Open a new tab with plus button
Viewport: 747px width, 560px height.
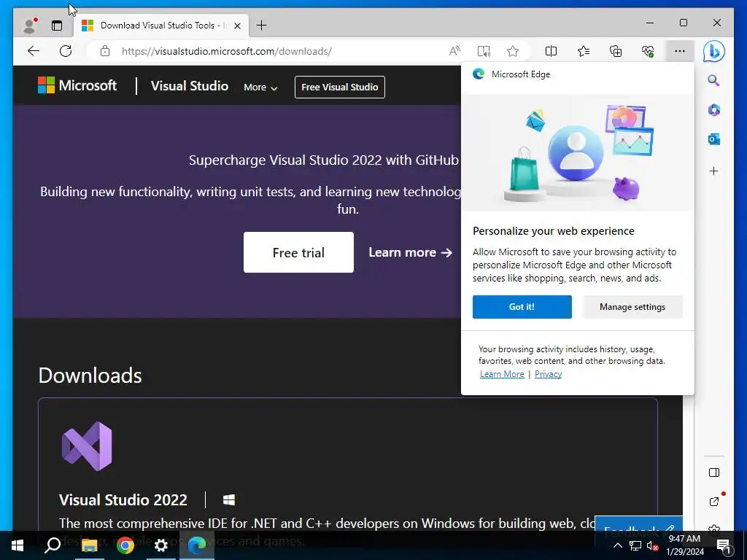click(262, 26)
